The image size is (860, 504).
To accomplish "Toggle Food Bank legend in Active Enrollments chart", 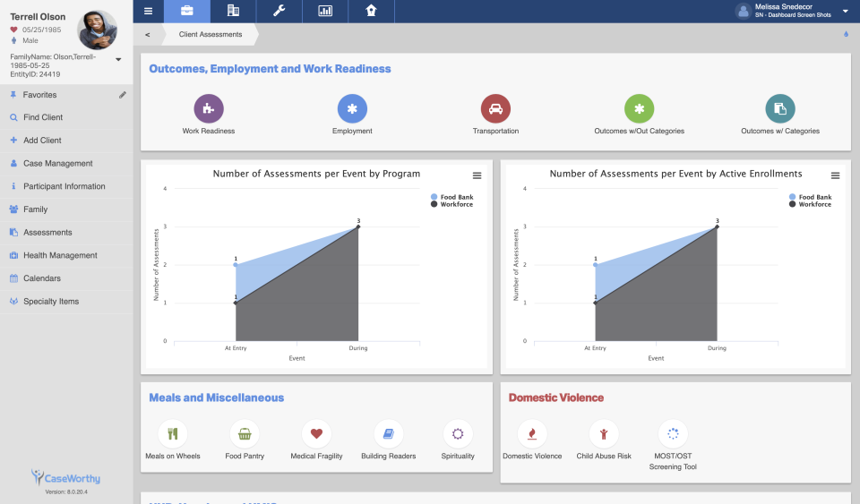I will coord(810,197).
